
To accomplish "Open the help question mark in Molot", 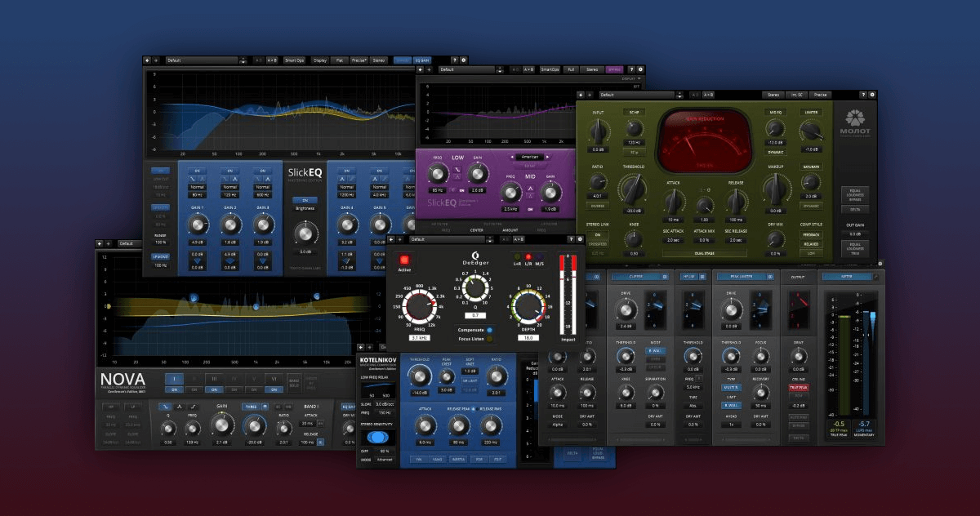I will coord(862,95).
